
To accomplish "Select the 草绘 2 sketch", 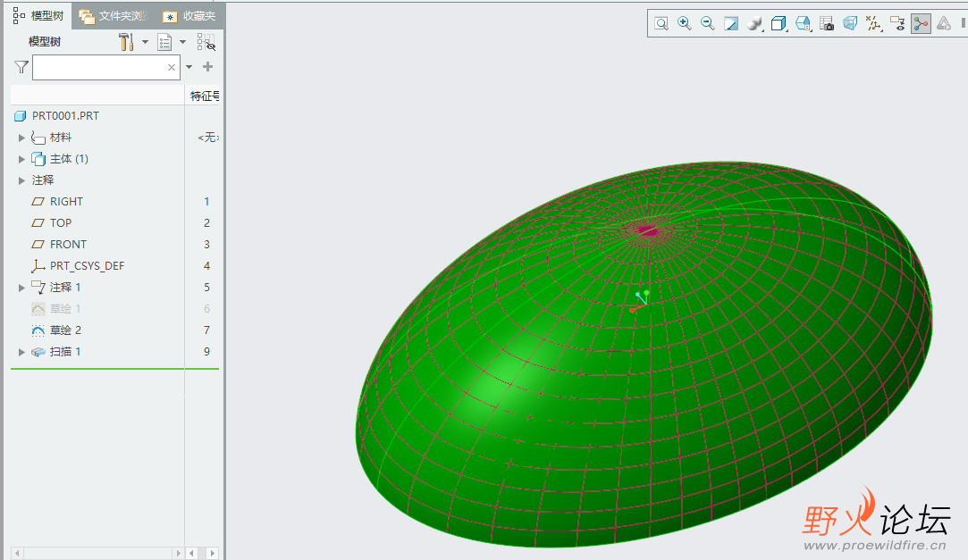I will (x=65, y=330).
